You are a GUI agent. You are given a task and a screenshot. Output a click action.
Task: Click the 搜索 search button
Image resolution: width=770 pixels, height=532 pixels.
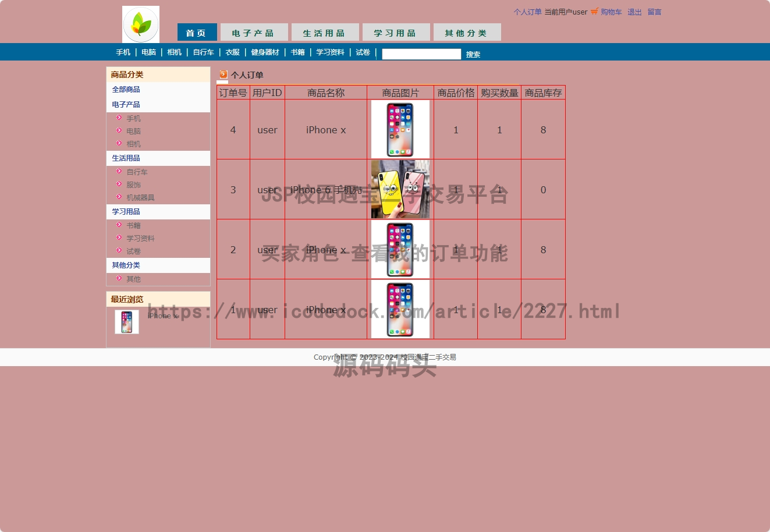[x=473, y=55]
